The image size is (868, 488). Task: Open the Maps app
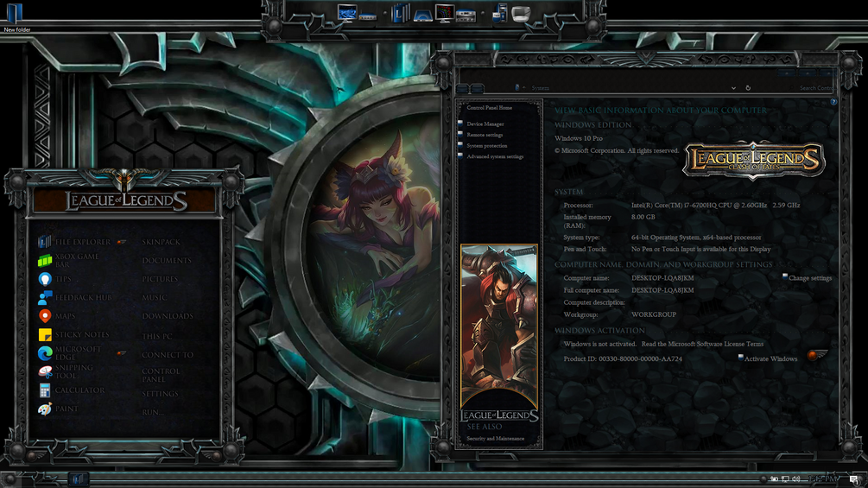(x=56, y=316)
